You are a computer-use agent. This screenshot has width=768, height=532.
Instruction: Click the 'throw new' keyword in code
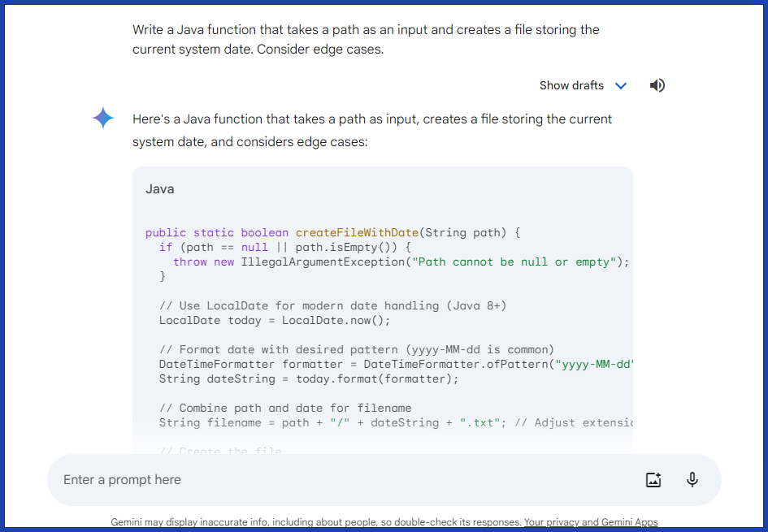pos(203,262)
